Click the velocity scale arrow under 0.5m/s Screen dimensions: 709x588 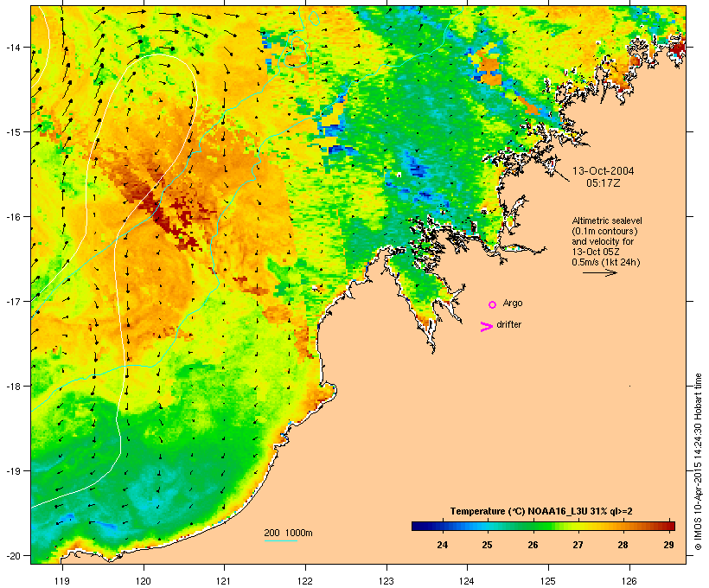599,272
